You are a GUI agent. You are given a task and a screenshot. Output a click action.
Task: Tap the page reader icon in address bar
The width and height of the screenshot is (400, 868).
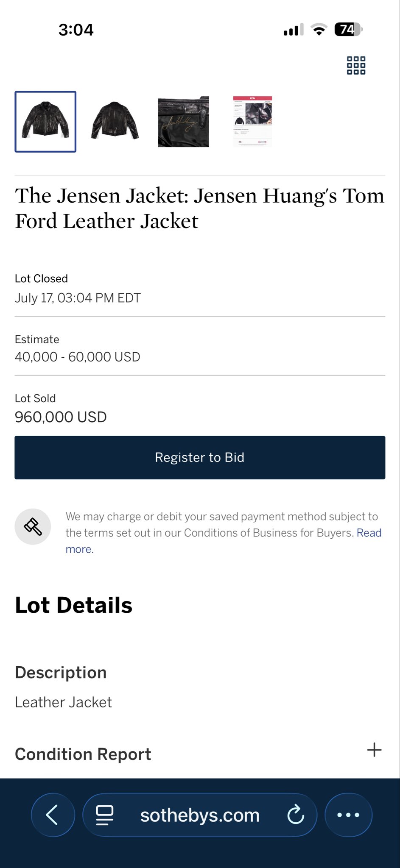[104, 815]
